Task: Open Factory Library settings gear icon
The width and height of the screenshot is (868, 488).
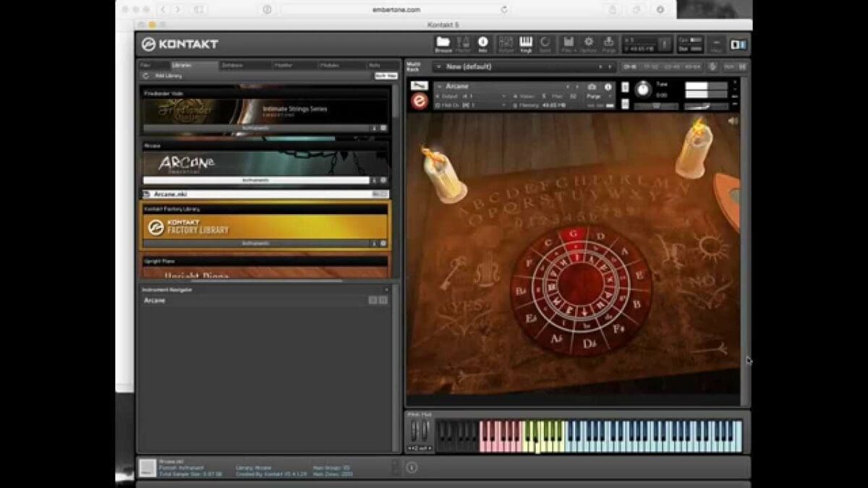Action: pos(383,244)
